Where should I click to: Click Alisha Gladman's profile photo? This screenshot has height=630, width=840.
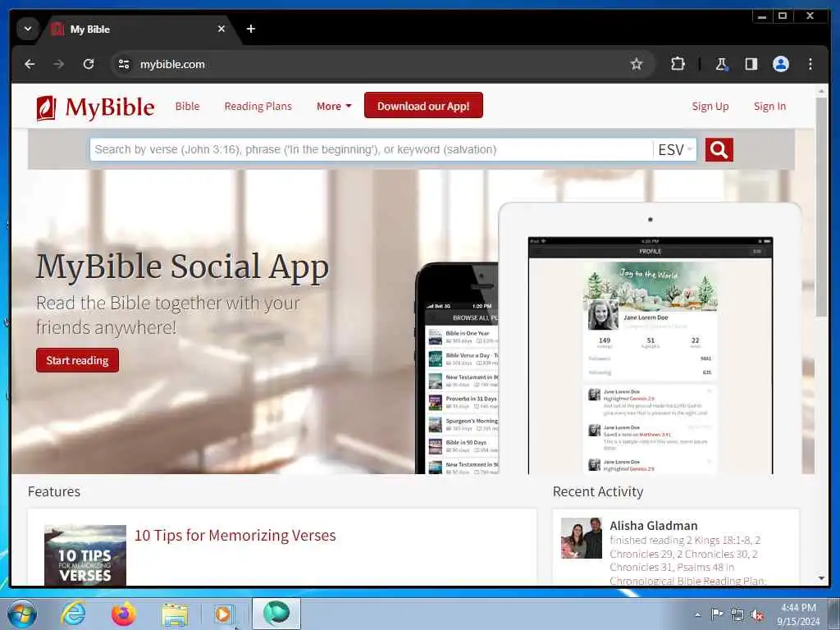[582, 538]
